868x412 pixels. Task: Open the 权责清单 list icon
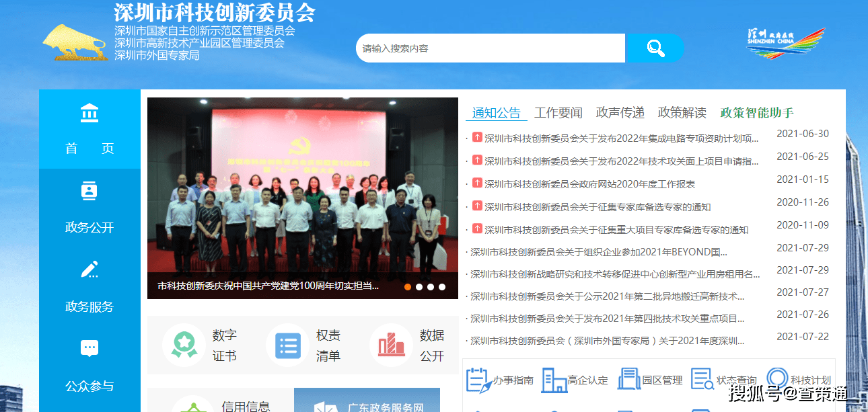point(287,345)
